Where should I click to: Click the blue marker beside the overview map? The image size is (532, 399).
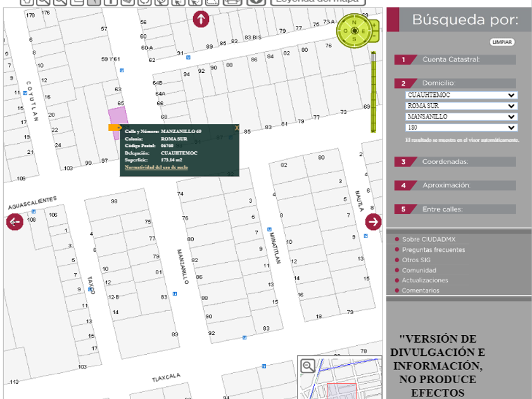coord(264,366)
